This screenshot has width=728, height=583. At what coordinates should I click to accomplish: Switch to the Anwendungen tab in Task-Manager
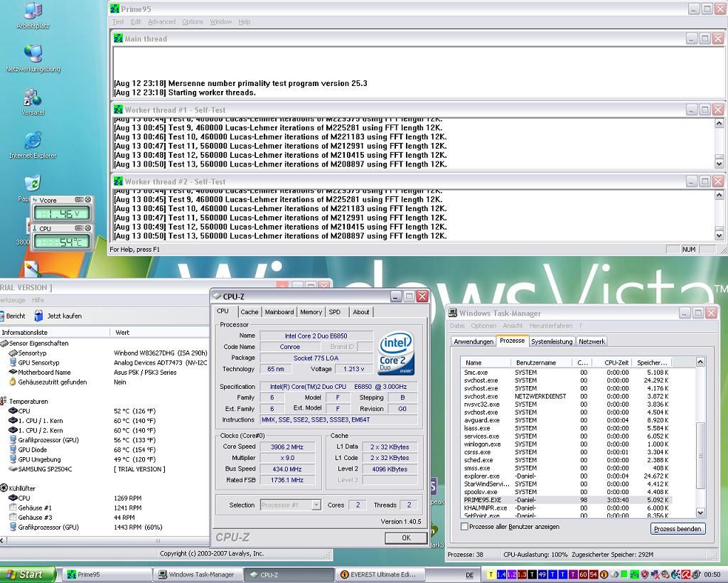pyautogui.click(x=473, y=342)
